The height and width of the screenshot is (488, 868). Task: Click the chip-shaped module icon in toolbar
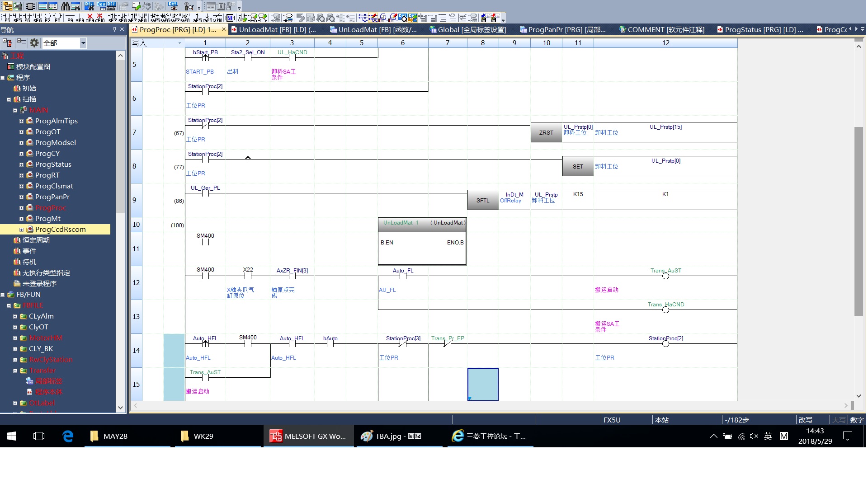pyautogui.click(x=30, y=6)
